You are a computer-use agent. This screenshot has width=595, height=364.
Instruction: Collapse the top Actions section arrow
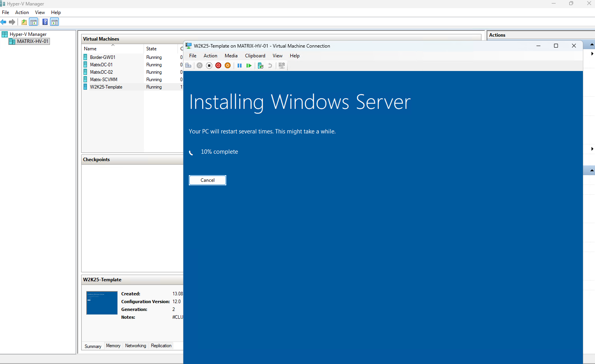point(592,44)
